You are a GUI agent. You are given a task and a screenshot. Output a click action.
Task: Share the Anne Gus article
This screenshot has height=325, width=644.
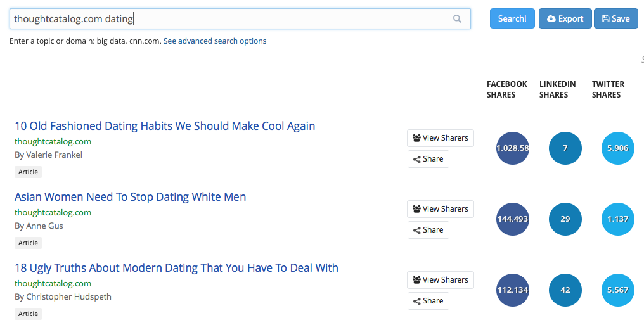pos(428,230)
